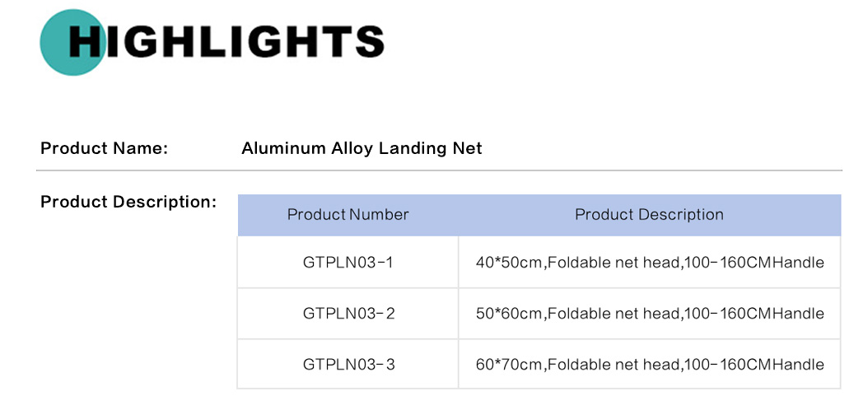Click the "Aluminum Alloy Landing Net" product name
Image resolution: width=868 pixels, height=415 pixels.
click(x=362, y=149)
